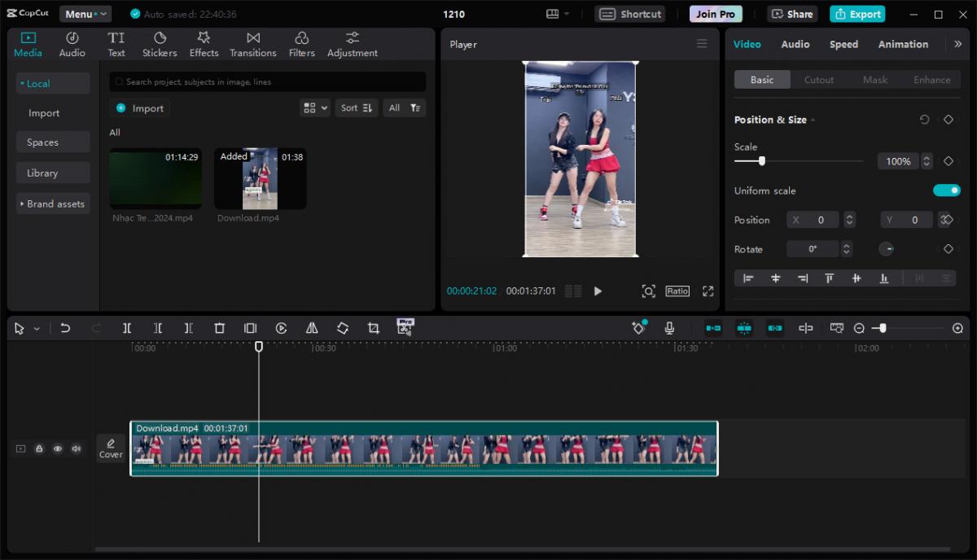Click the Split clip tool in timeline toolbar
This screenshot has width=977, height=560.
click(x=127, y=328)
